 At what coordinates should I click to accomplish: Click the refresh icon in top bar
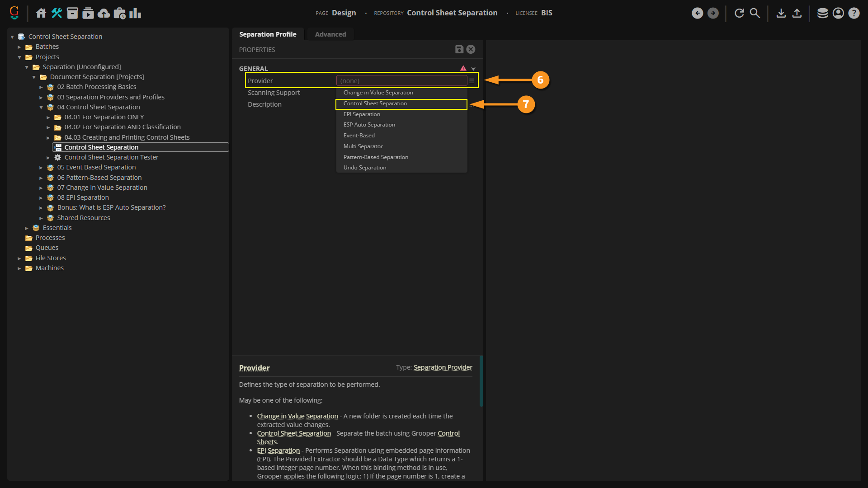tap(739, 13)
